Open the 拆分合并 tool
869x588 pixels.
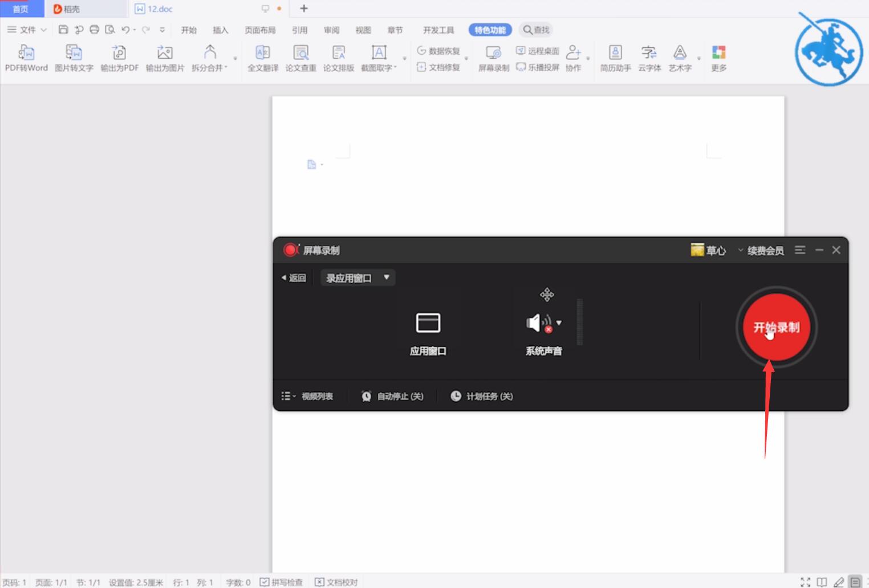(x=210, y=59)
